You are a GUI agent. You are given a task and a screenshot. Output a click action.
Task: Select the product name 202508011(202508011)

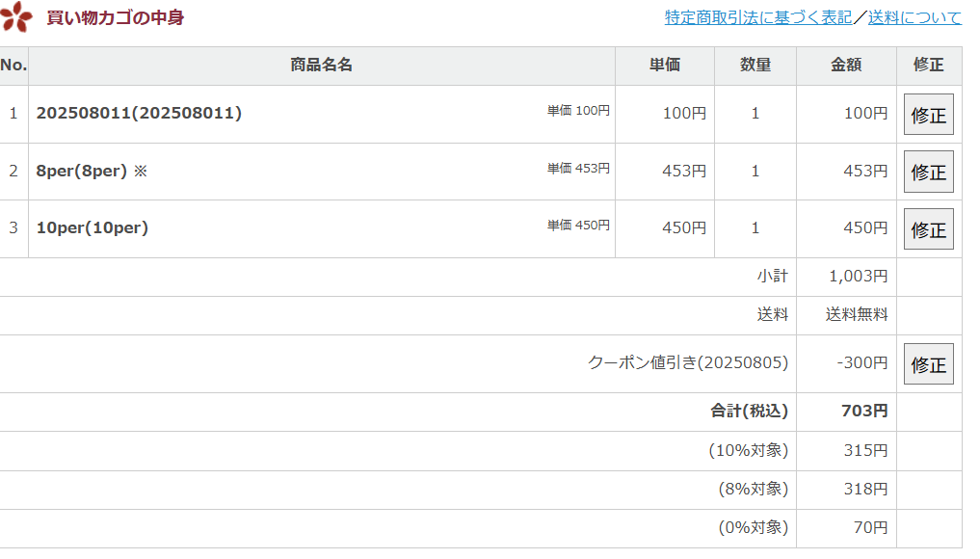[139, 113]
